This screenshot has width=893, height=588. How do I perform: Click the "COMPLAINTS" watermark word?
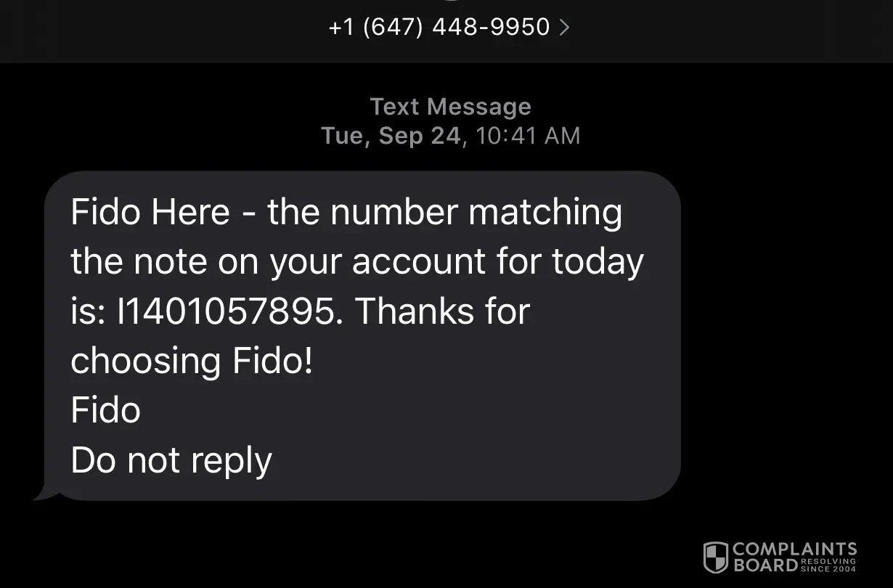795,549
